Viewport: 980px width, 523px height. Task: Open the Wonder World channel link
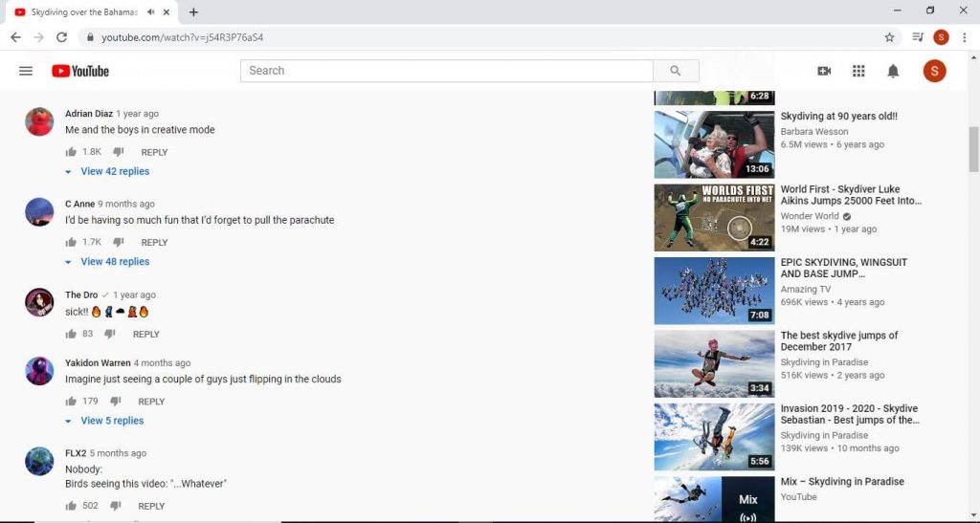810,216
